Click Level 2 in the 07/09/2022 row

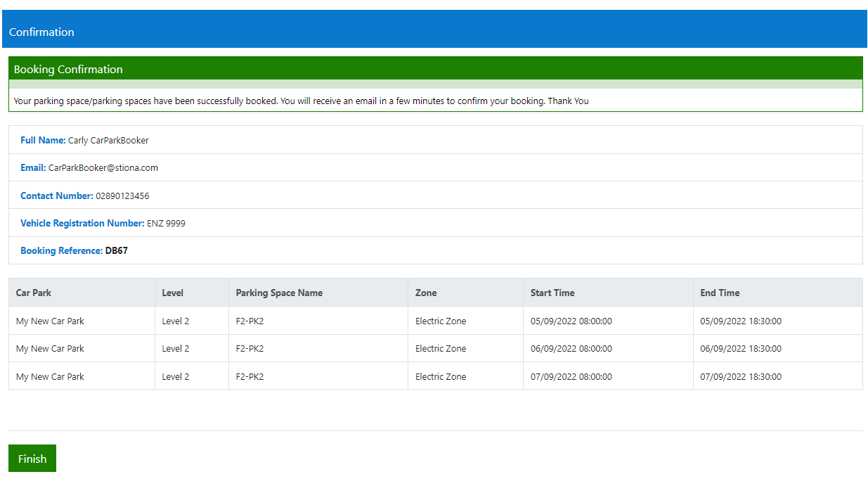[x=176, y=376]
